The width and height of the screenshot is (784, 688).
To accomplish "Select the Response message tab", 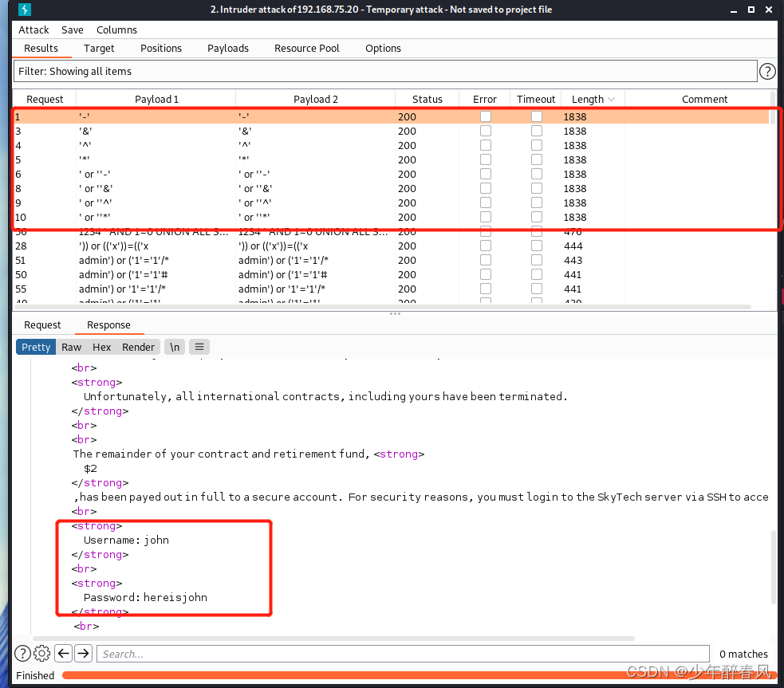I will [x=108, y=324].
